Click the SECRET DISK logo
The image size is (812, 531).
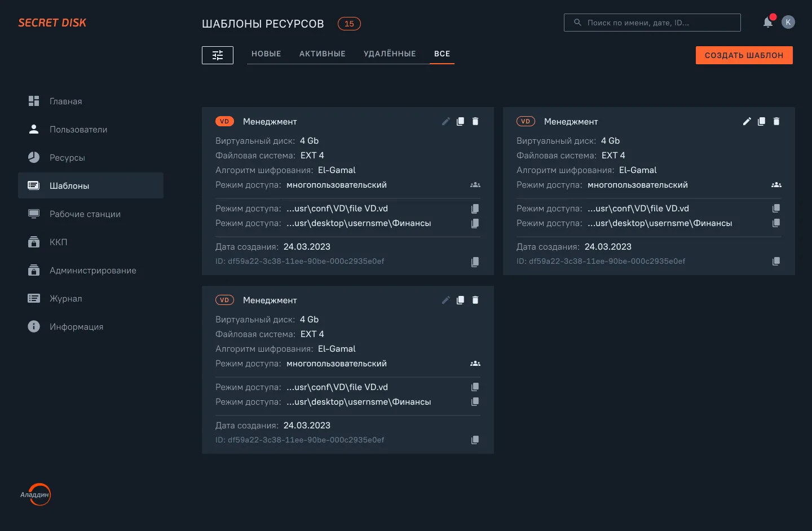[52, 23]
